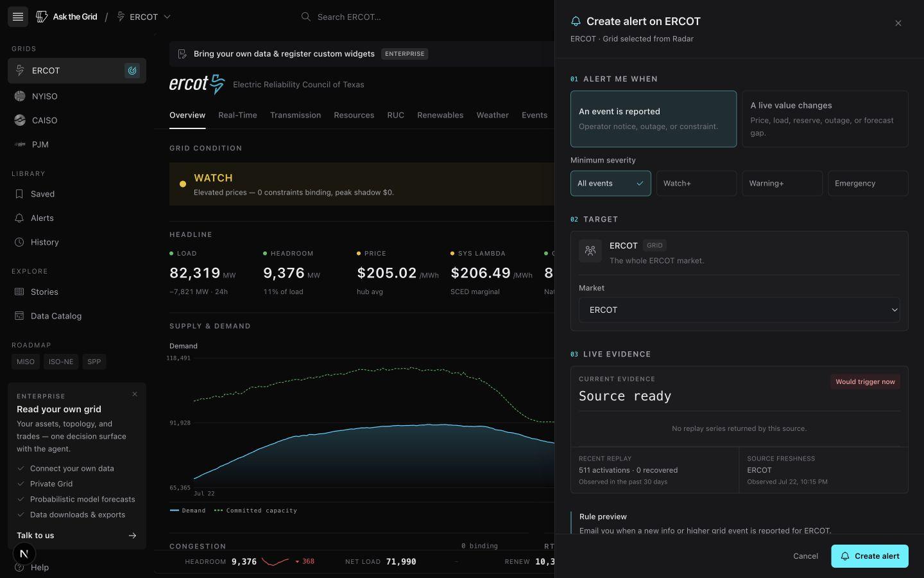Click the Net Load 71,990 ticker value
This screenshot has height=578, width=924.
click(401, 561)
